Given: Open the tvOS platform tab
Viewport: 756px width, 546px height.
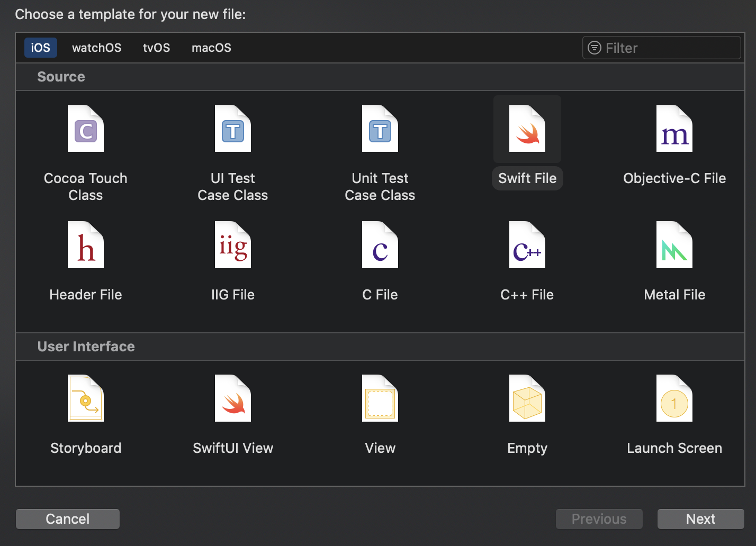Looking at the screenshot, I should 157,48.
